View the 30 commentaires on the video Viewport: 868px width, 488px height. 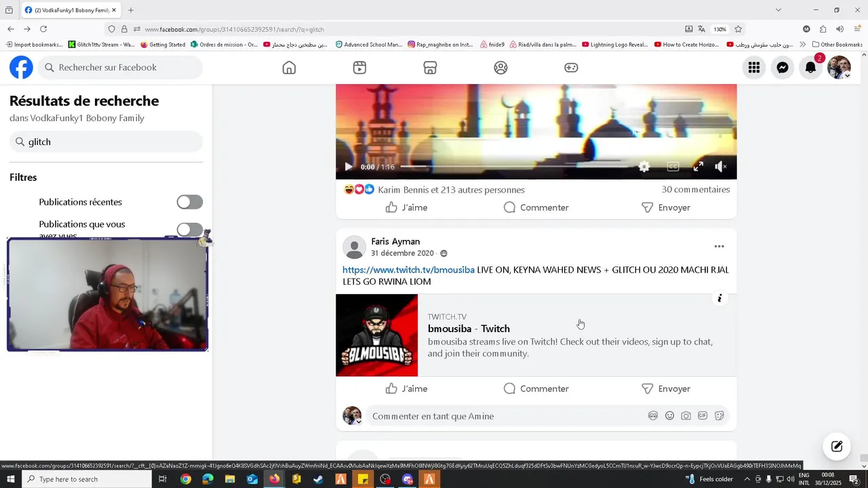[x=696, y=190]
